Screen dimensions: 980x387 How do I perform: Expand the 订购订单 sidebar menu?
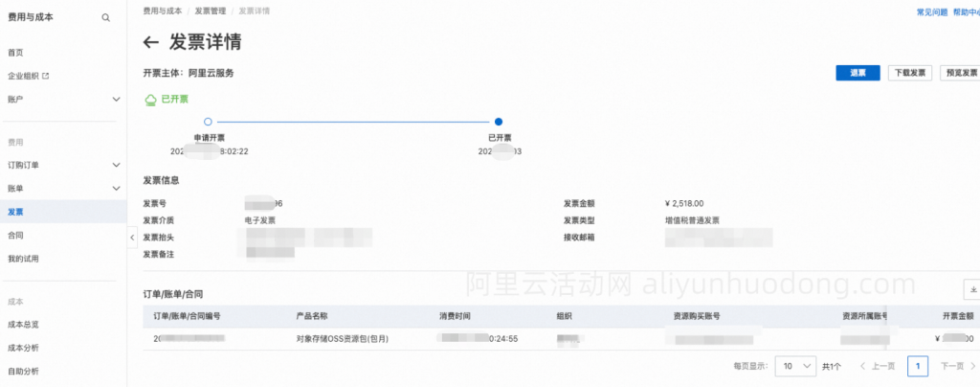click(116, 165)
